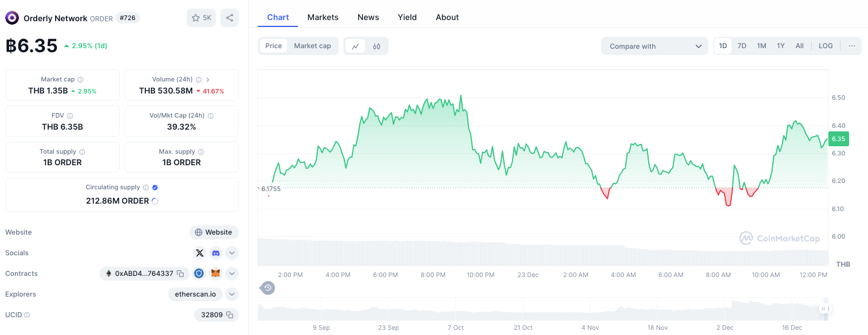Click the circulating supply progress ring

[x=155, y=201]
